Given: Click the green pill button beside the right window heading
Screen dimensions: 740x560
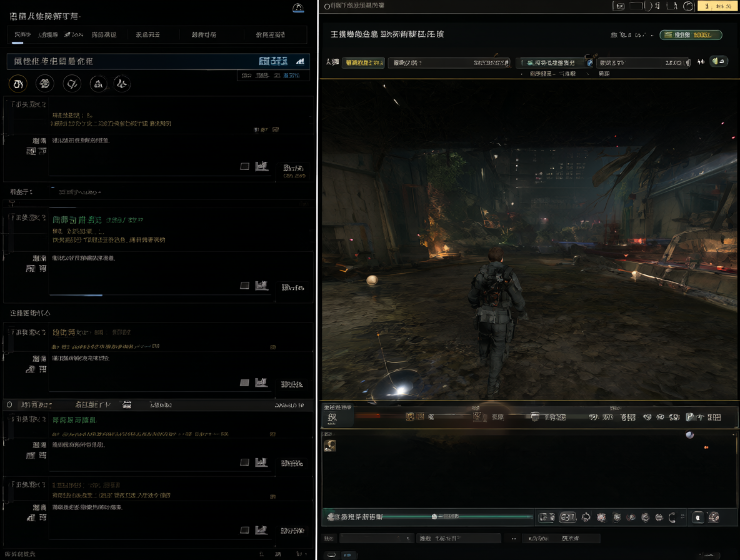Looking at the screenshot, I should (691, 35).
